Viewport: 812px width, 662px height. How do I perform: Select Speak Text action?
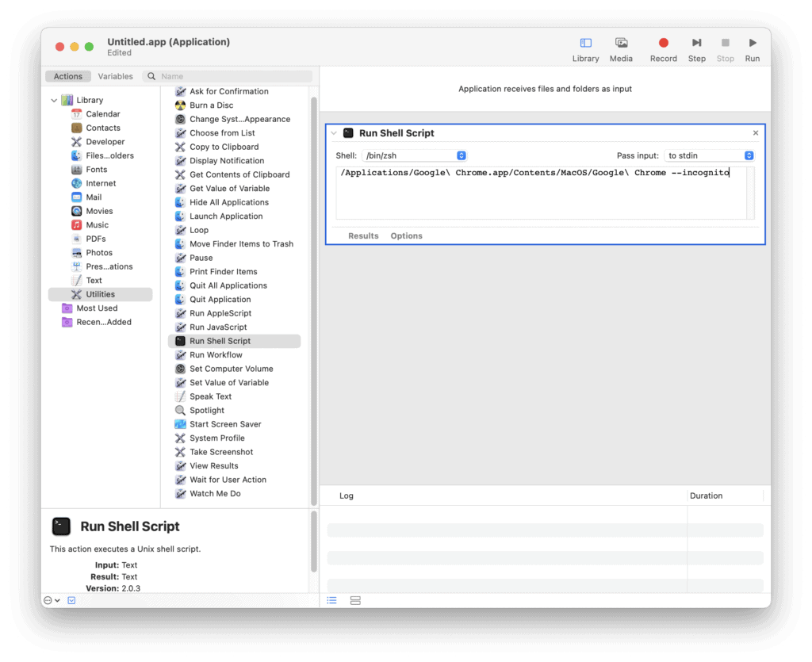210,396
